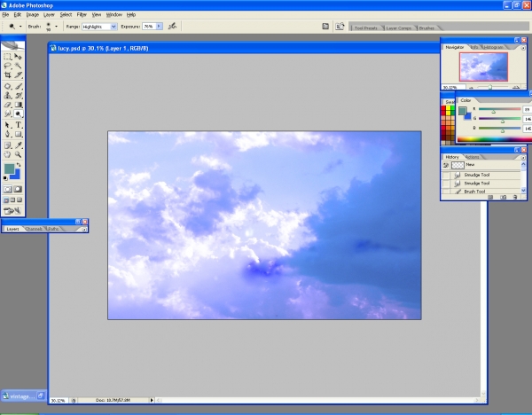Select the Type tool

coord(19,125)
